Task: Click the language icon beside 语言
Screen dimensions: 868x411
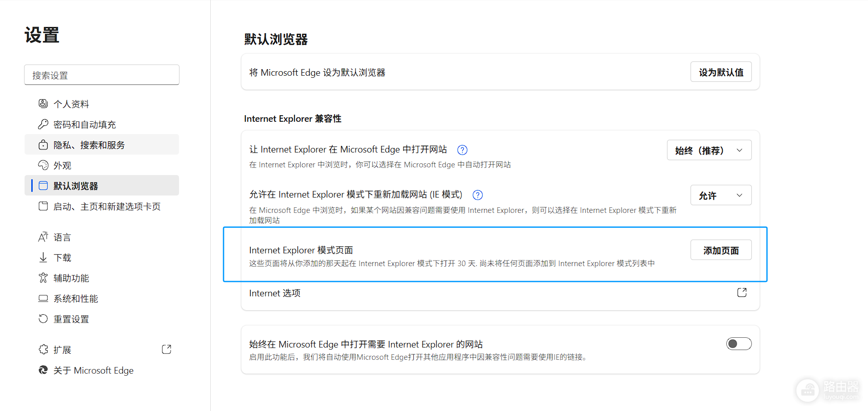Action: click(43, 237)
